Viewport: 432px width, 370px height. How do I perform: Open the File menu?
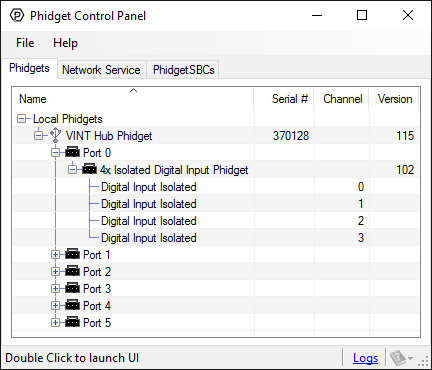coord(25,43)
